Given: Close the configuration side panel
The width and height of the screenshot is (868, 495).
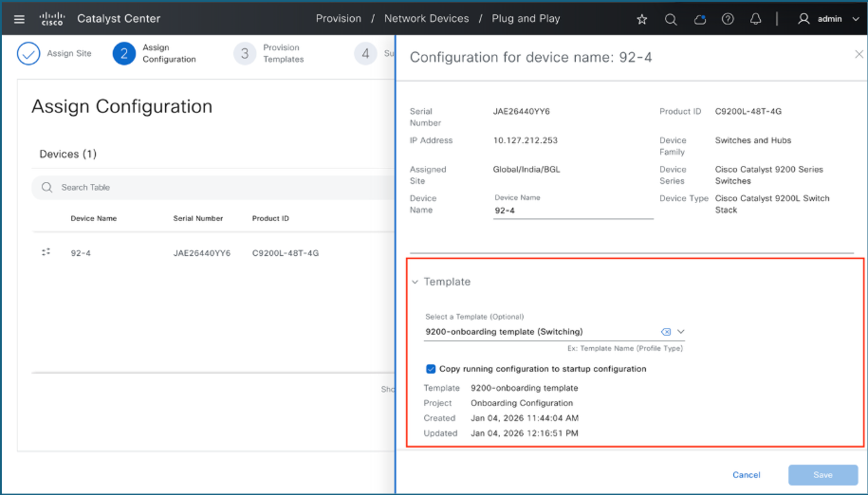Looking at the screenshot, I should (x=859, y=54).
